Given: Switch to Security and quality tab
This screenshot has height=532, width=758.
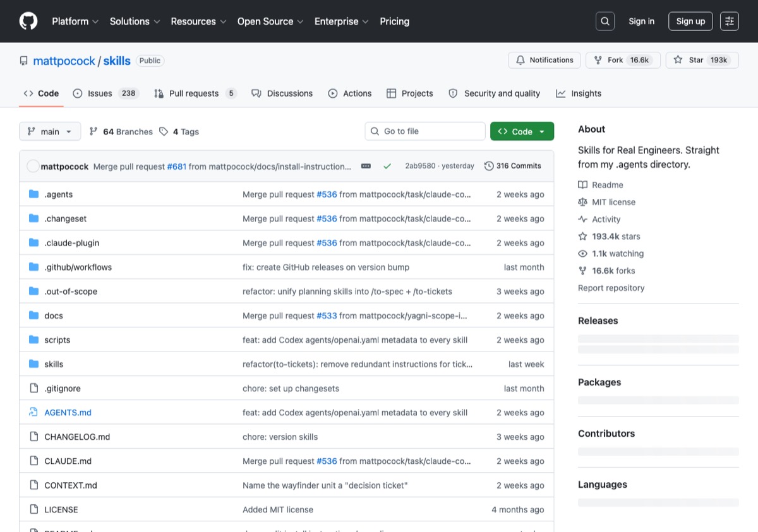Looking at the screenshot, I should (x=495, y=93).
